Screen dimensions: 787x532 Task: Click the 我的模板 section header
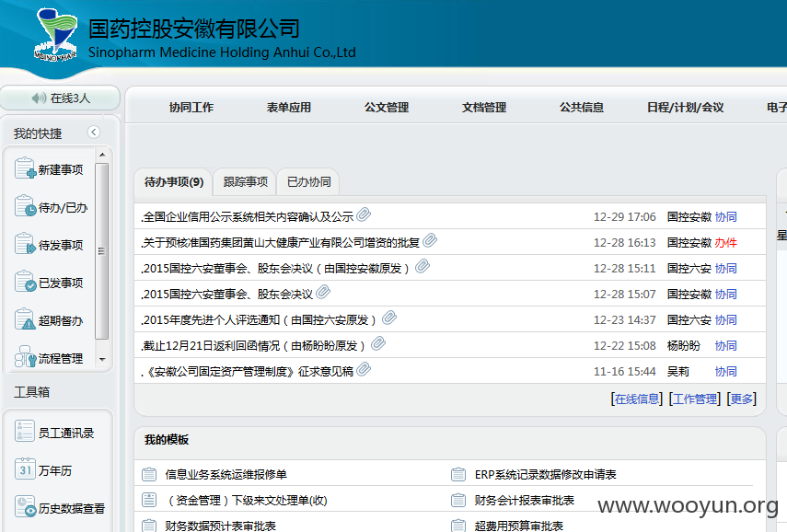(167, 440)
